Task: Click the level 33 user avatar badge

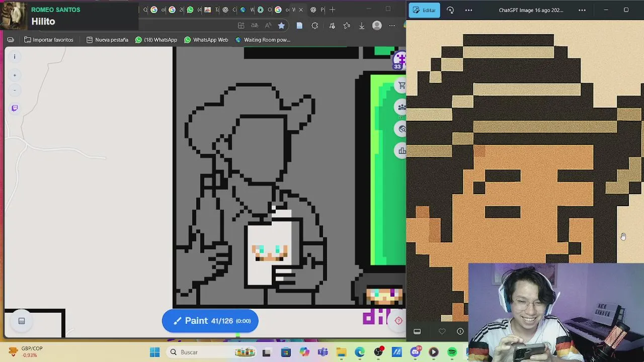Action: pyautogui.click(x=399, y=61)
